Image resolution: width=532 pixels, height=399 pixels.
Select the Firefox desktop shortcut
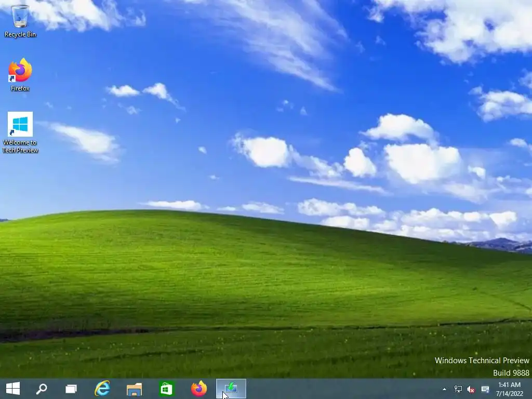[x=20, y=75]
